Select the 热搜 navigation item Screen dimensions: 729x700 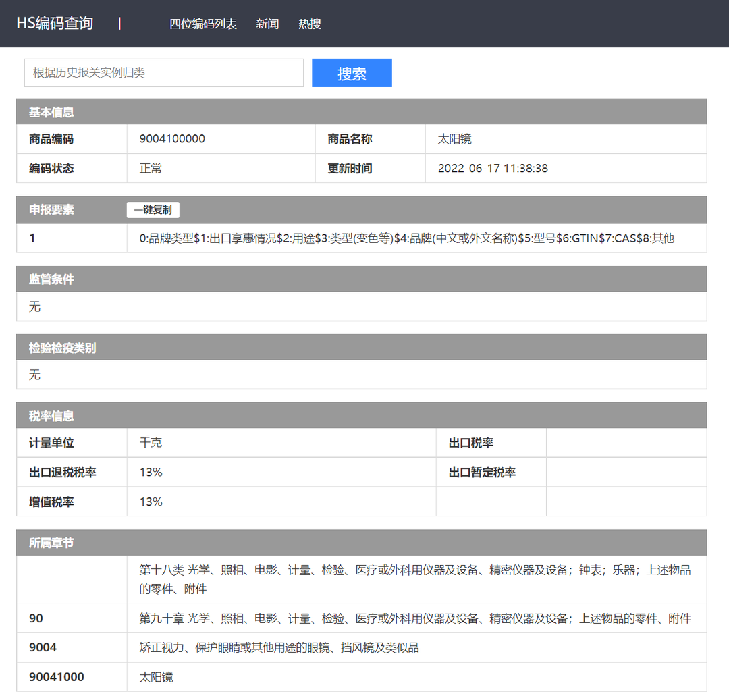pyautogui.click(x=309, y=24)
